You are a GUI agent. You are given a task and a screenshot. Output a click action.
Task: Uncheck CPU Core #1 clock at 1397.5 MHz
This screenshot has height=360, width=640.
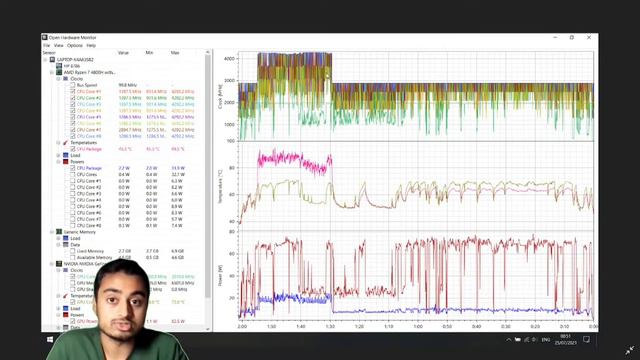tap(73, 91)
